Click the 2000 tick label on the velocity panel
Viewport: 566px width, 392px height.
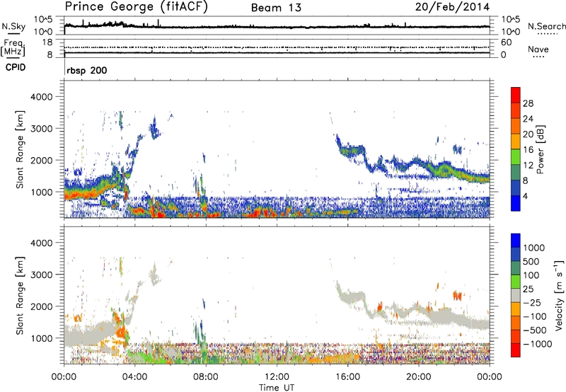click(42, 306)
